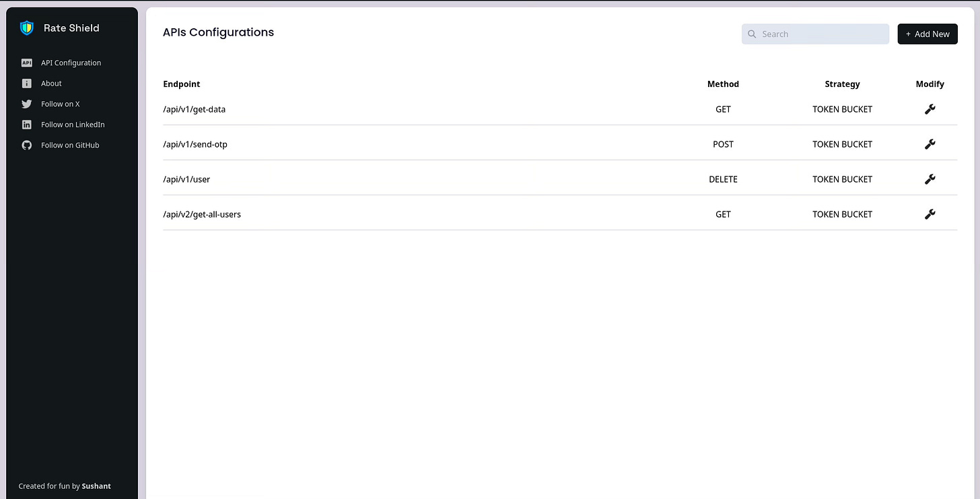Open API Configuration menu item
This screenshot has height=499, width=980.
(x=71, y=63)
